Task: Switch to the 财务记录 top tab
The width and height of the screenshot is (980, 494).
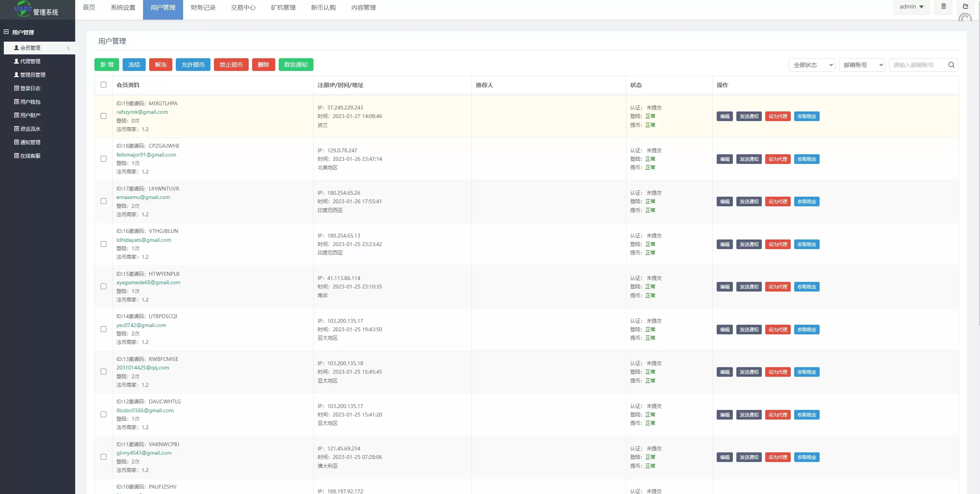Action: [x=203, y=8]
